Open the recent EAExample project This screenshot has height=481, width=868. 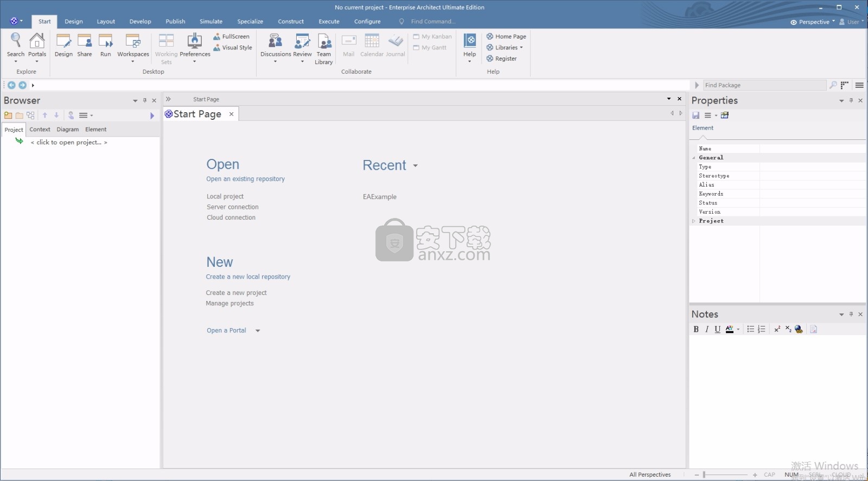click(380, 197)
